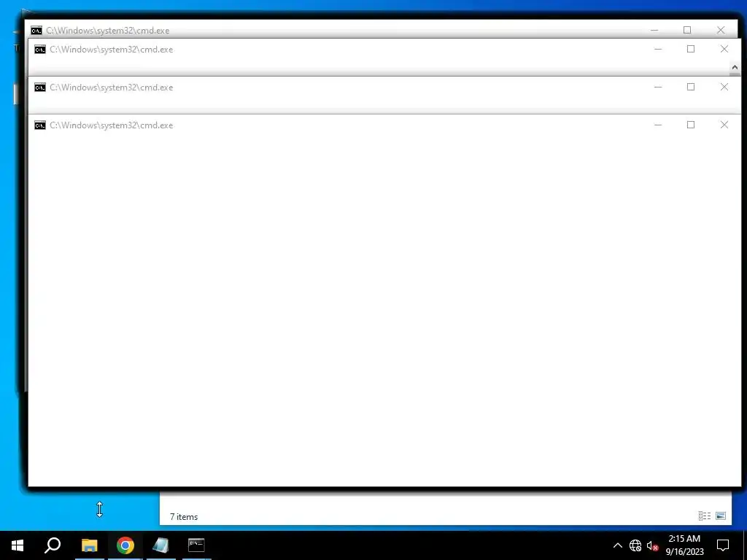The width and height of the screenshot is (747, 560).
Task: Open the Action Center notifications icon
Action: (x=723, y=545)
